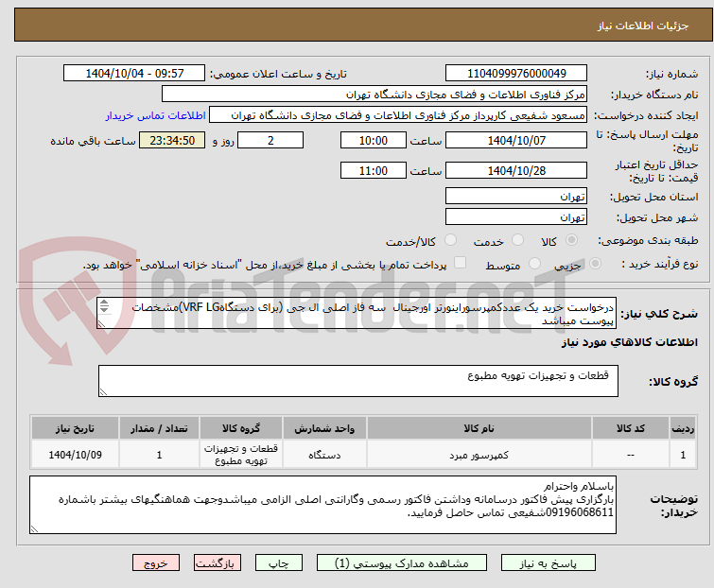Click the ایجاد کننده درخواست field
This screenshot has height=588, width=714.
point(397,115)
